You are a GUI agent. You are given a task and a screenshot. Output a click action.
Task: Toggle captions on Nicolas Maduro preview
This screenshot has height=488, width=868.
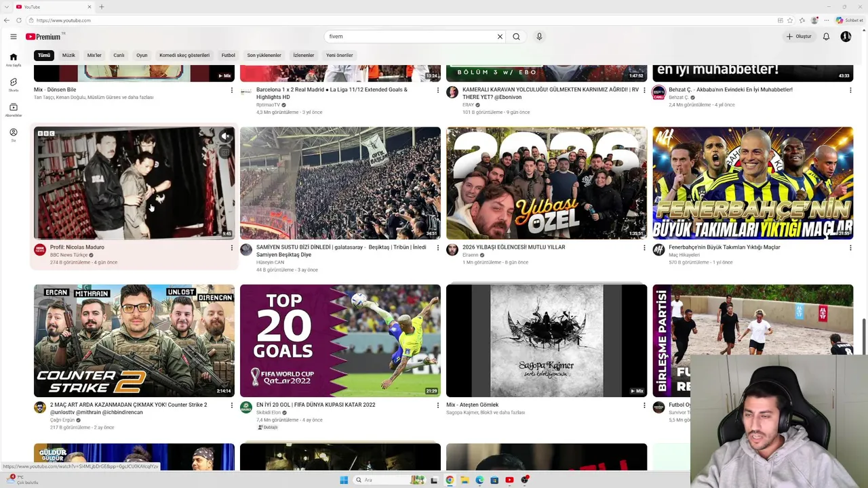click(x=225, y=153)
